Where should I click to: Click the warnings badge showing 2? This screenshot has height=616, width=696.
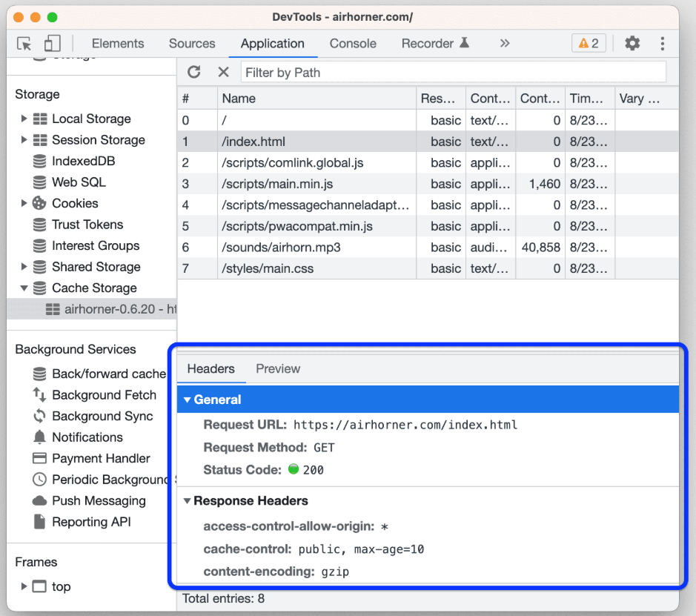pyautogui.click(x=589, y=44)
